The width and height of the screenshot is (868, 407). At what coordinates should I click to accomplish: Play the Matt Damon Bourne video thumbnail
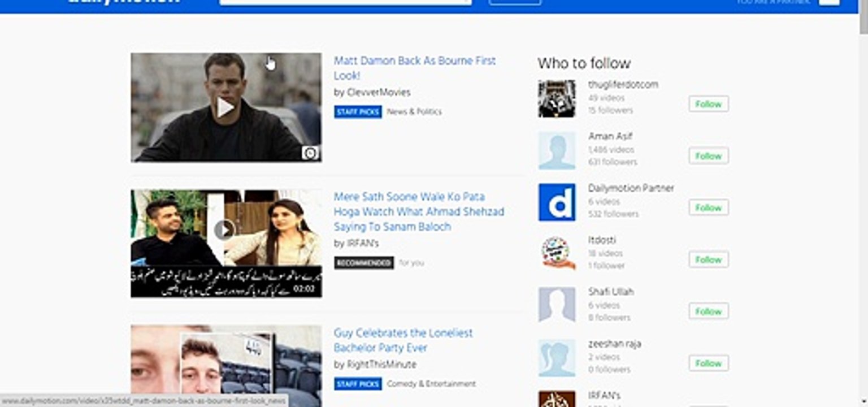click(x=226, y=107)
